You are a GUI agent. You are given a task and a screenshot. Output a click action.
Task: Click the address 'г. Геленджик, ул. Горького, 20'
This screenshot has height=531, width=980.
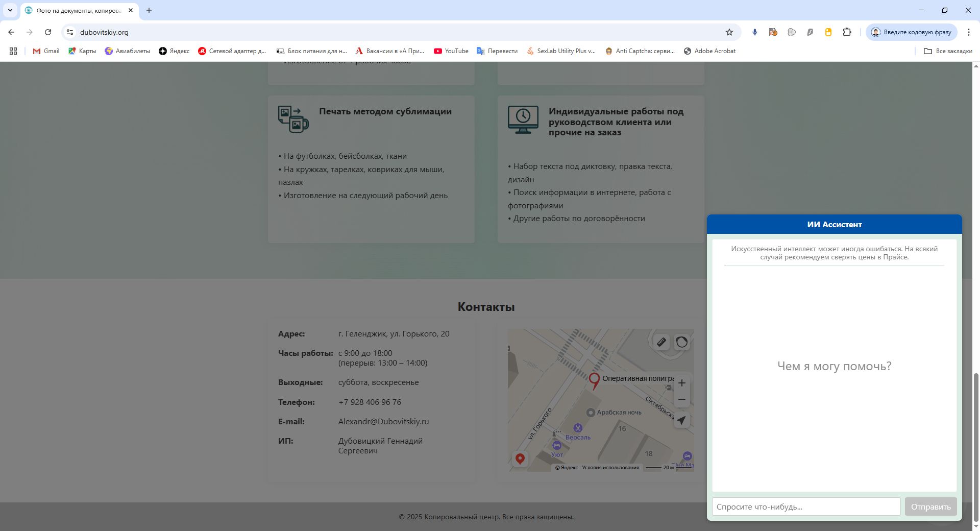394,334
